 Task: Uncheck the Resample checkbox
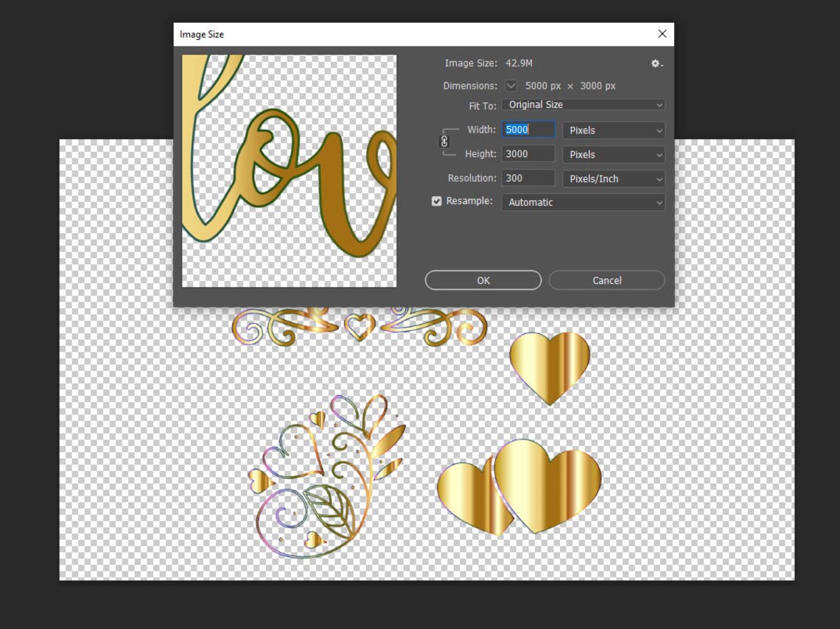tap(436, 201)
